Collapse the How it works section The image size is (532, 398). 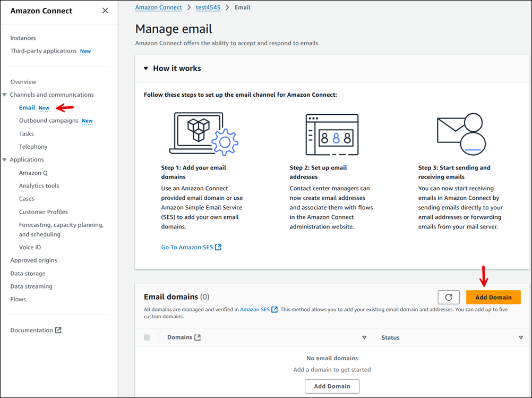click(146, 68)
